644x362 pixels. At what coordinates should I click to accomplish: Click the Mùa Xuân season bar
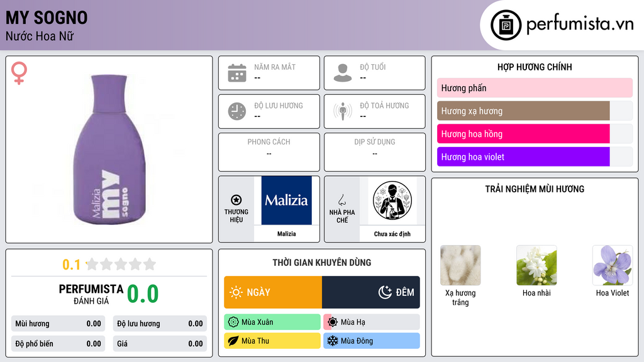click(272, 322)
